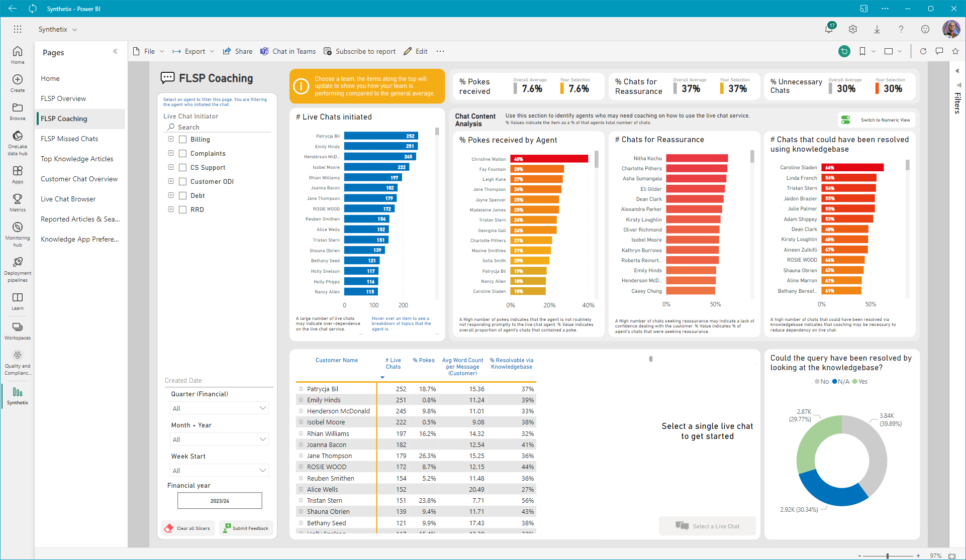Viewport: 966px width, 560px height.
Task: Collapse the Pages pane
Action: click(x=115, y=51)
